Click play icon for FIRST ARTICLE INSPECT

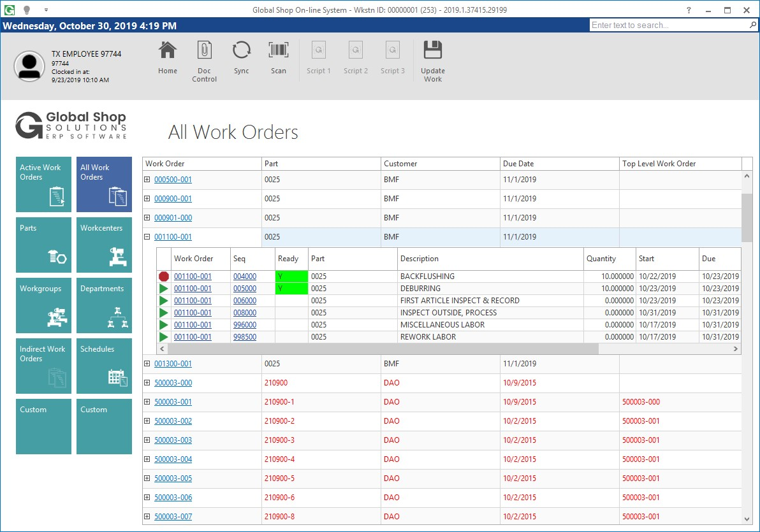164,301
